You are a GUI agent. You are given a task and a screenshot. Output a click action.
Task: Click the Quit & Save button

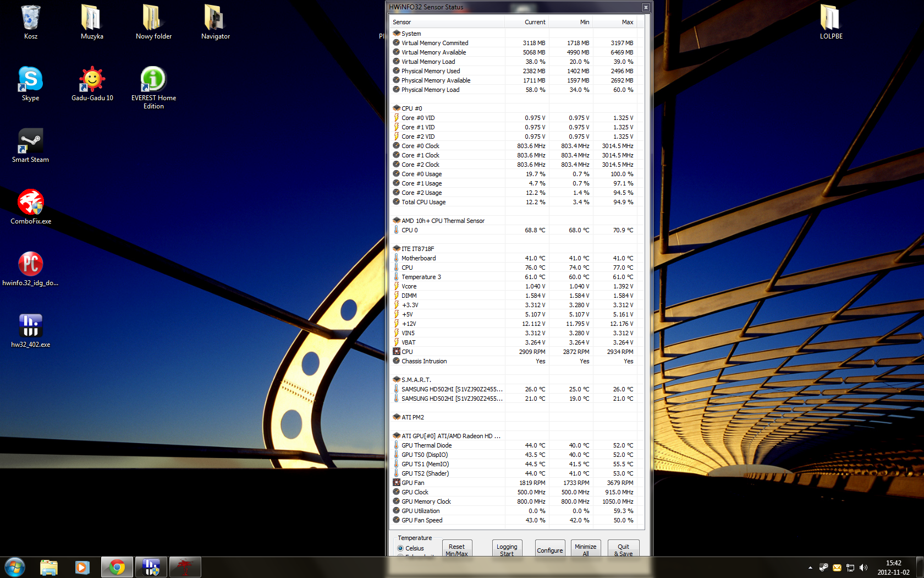coord(623,549)
